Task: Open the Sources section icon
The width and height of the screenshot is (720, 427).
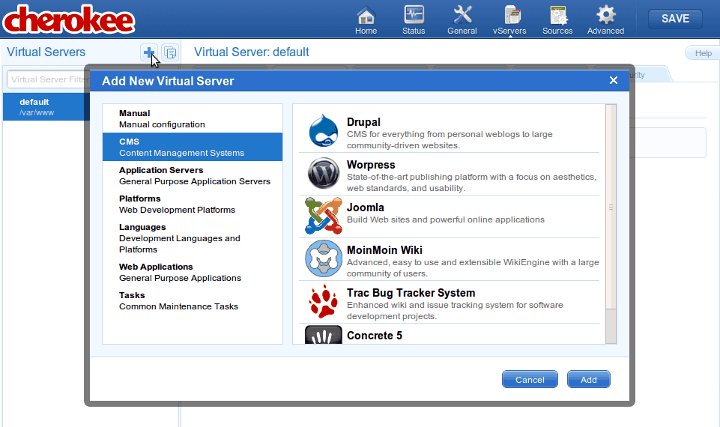Action: [x=557, y=18]
